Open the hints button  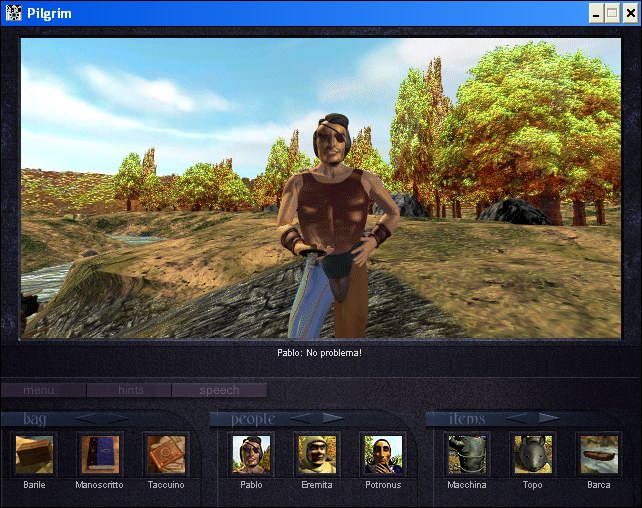129,390
